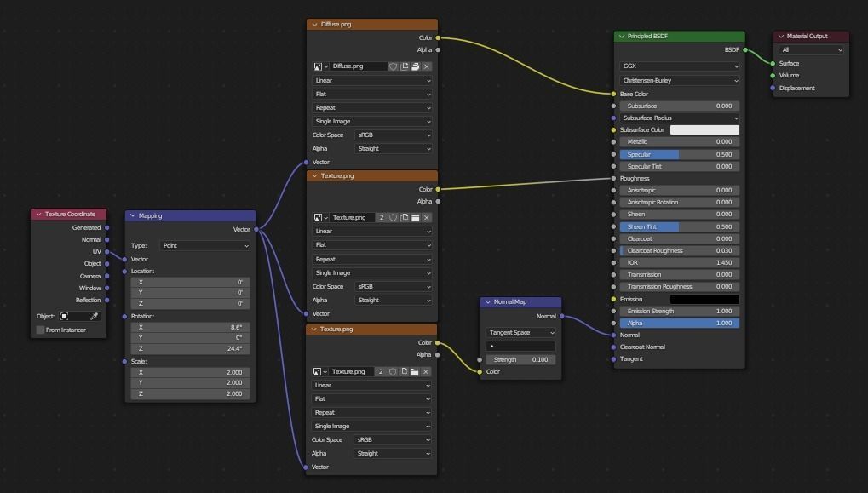
Task: Open GGX distribution dropdown
Action: click(680, 66)
